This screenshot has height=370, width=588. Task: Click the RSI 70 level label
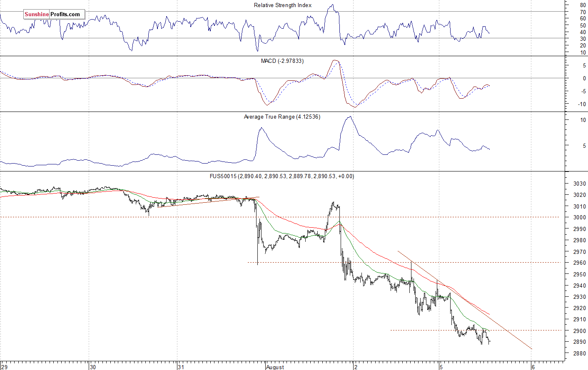pyautogui.click(x=583, y=12)
